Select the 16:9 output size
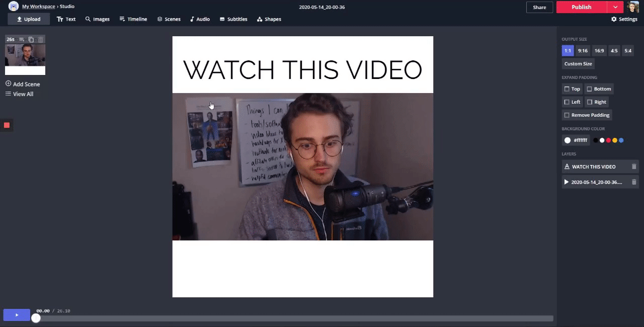Screen dimensions: 644x327 pyautogui.click(x=599, y=50)
